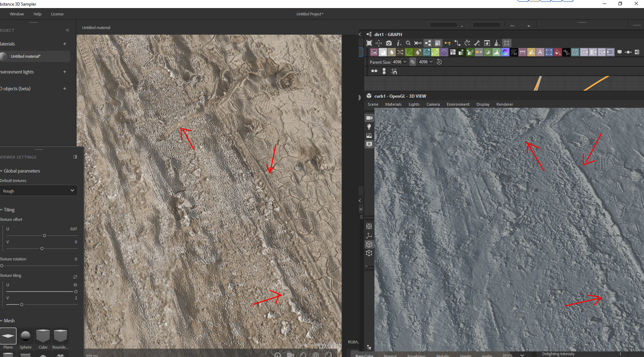Switch to the Materials tab in the 3D view
The height and width of the screenshot is (357, 644).
point(393,104)
